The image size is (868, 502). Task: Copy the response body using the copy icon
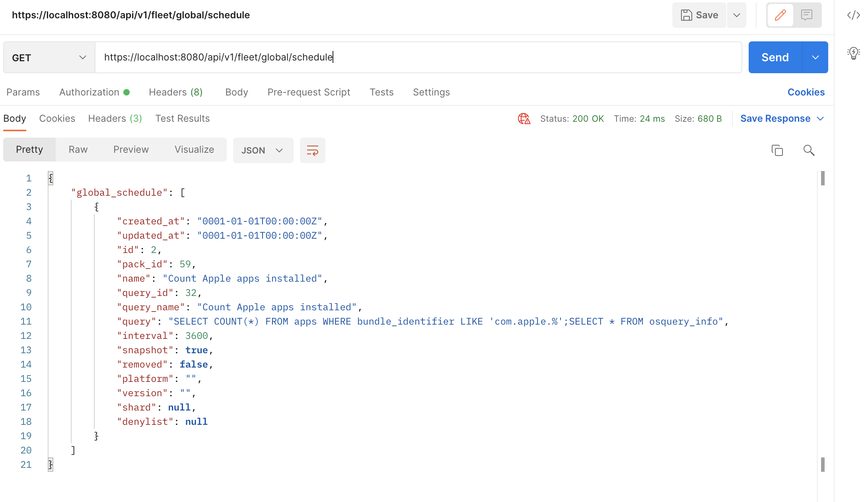(777, 150)
